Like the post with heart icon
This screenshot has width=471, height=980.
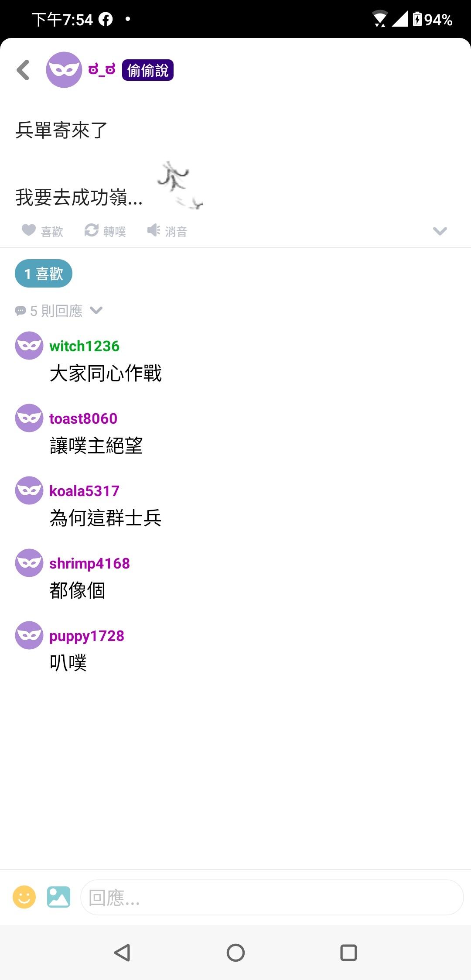42,231
